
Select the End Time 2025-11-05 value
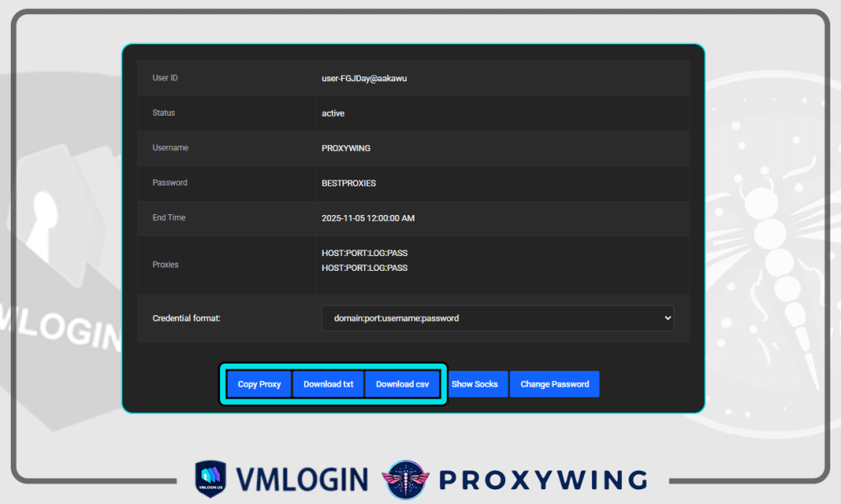pyautogui.click(x=368, y=218)
